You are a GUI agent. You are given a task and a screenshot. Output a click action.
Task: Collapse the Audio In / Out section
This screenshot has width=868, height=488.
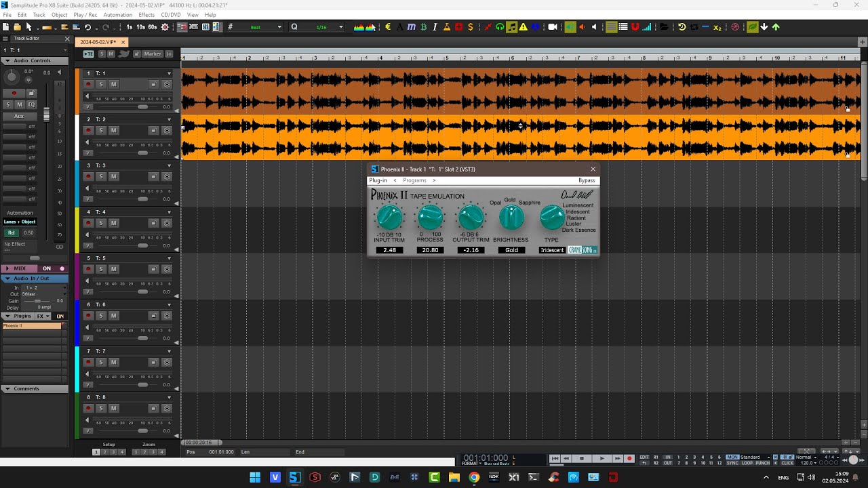click(7, 279)
